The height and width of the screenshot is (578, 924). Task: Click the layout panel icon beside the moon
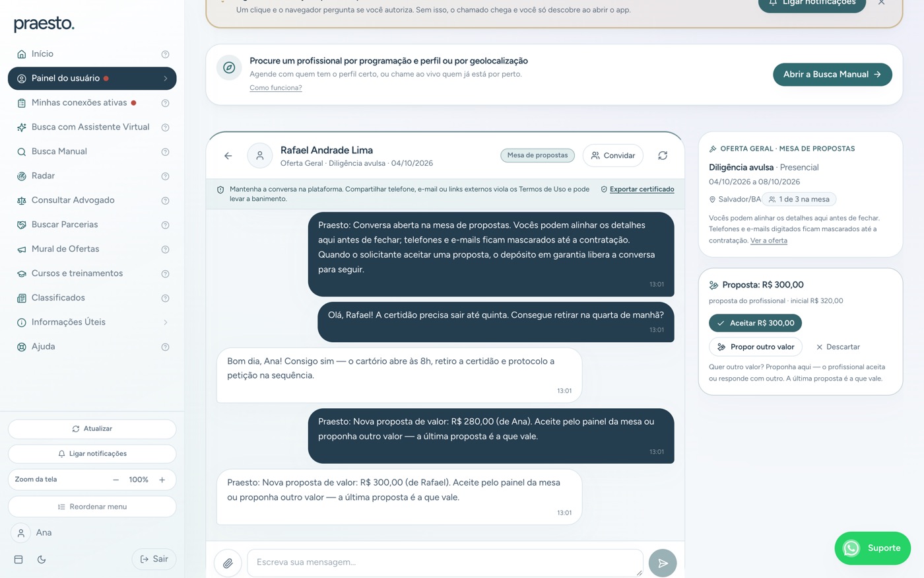[18, 560]
